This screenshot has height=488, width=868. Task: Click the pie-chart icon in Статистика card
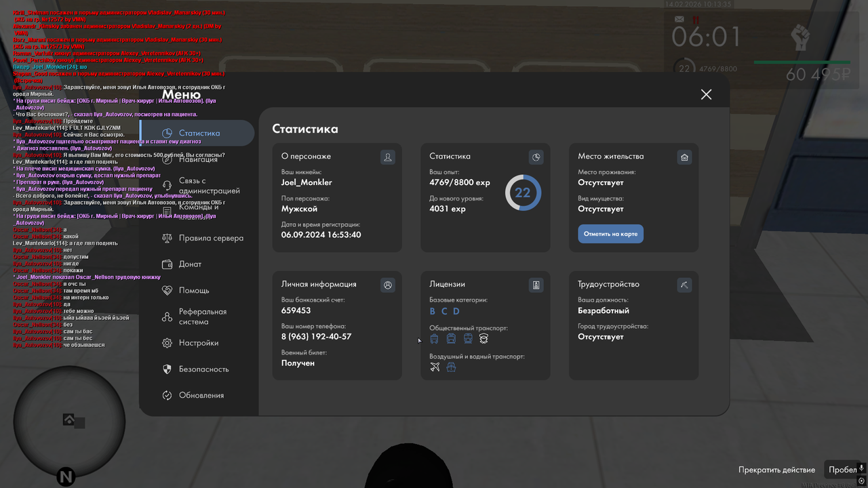click(x=536, y=157)
